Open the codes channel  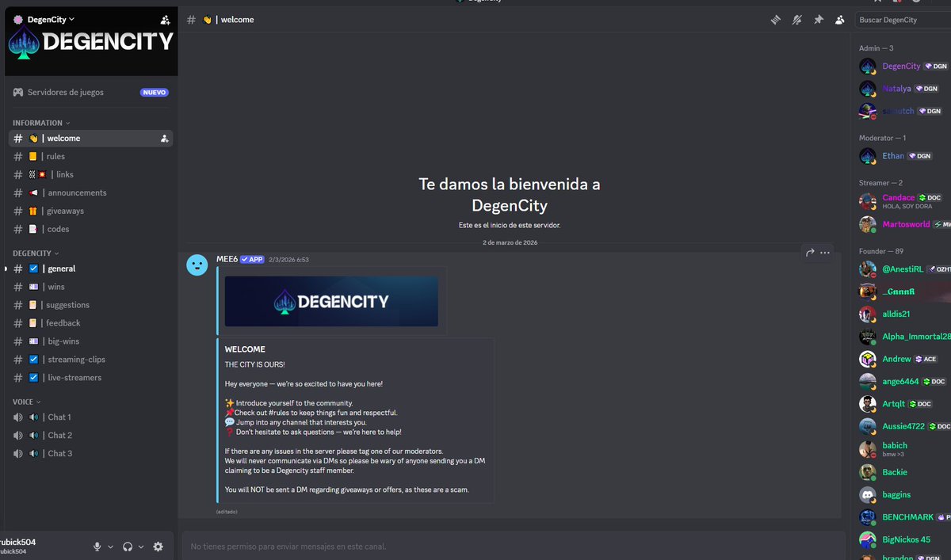(x=90, y=229)
